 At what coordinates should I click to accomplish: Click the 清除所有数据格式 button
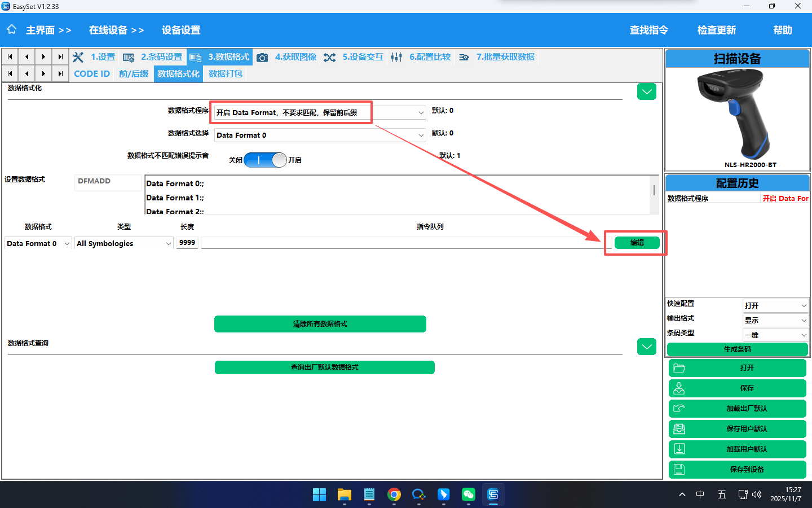point(320,324)
